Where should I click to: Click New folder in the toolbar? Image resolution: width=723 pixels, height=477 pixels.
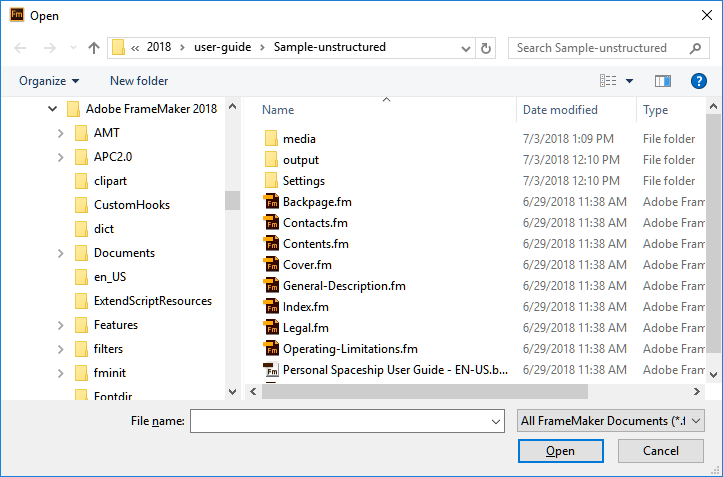click(x=139, y=81)
